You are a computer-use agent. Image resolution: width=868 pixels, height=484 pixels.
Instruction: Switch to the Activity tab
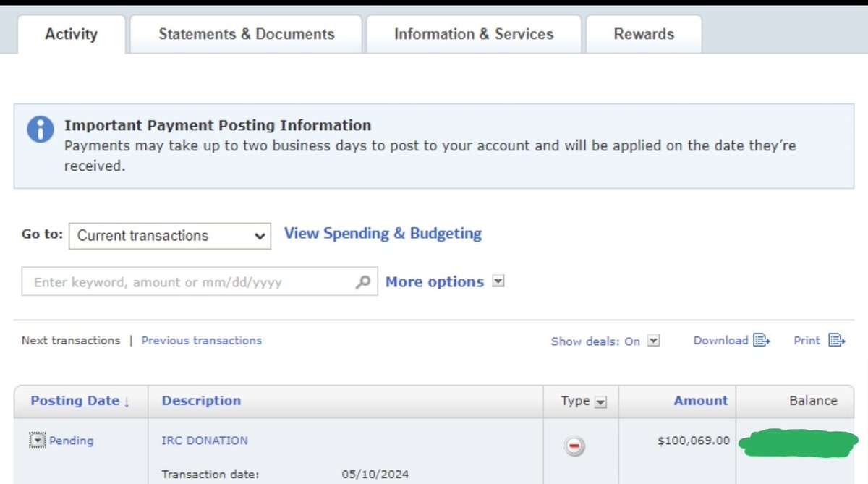[x=71, y=34]
